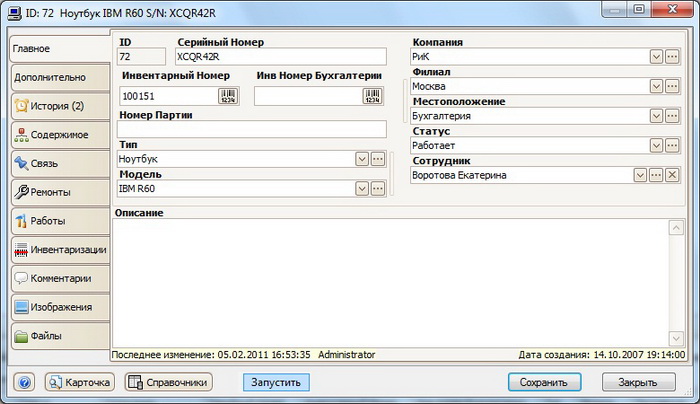Open the ellipsis browse button for Тип
700x404 pixels.
click(x=378, y=159)
